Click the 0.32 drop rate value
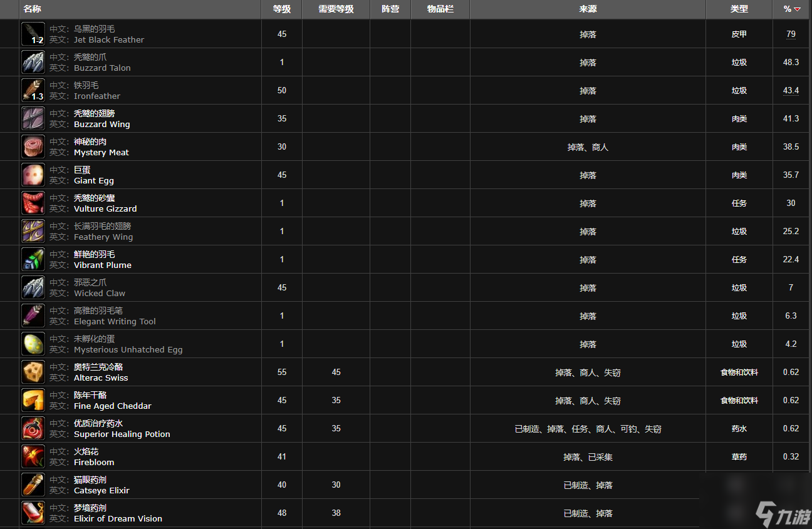Image resolution: width=812 pixels, height=529 pixels. pyautogui.click(x=791, y=457)
